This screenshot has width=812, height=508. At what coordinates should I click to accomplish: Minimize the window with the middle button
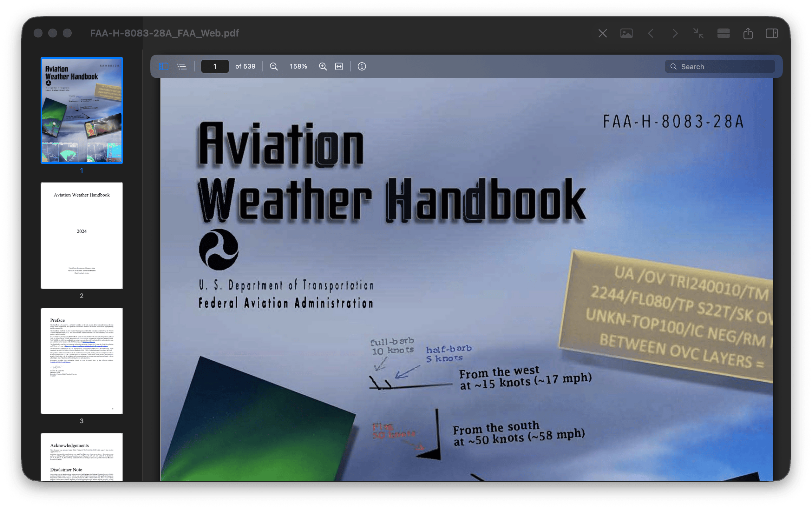coord(53,33)
